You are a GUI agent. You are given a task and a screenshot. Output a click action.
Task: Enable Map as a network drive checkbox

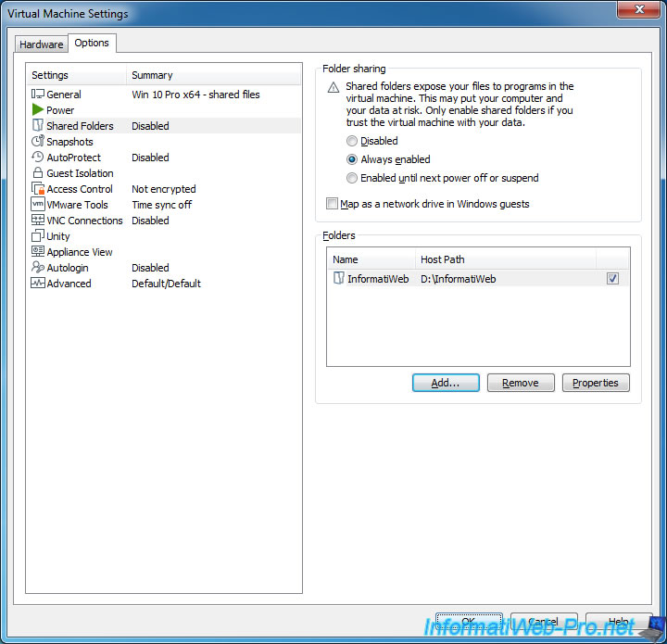pos(333,204)
